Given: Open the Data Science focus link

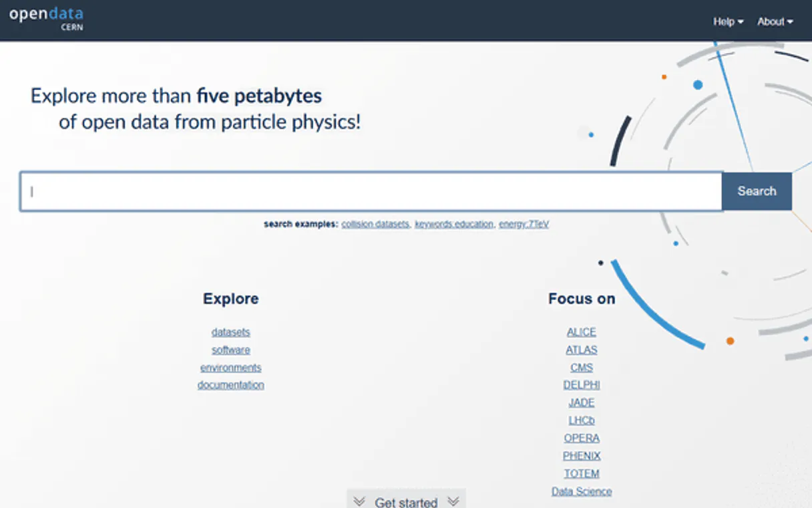Looking at the screenshot, I should click(x=582, y=491).
